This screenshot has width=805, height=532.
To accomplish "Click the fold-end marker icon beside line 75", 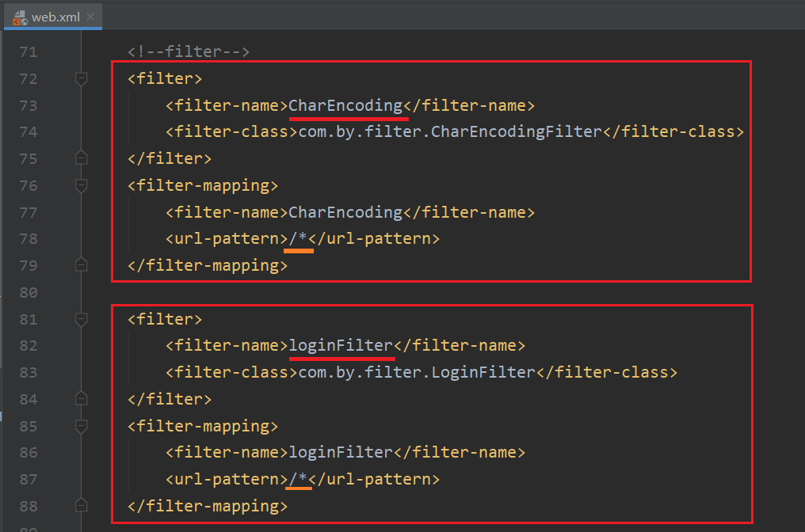I will (x=81, y=158).
